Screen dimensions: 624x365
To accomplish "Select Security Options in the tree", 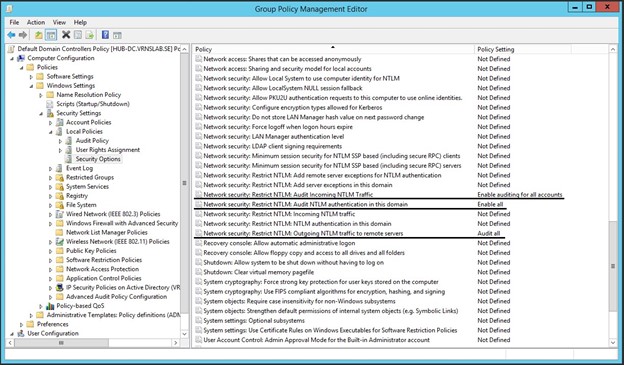I will pos(98,159).
